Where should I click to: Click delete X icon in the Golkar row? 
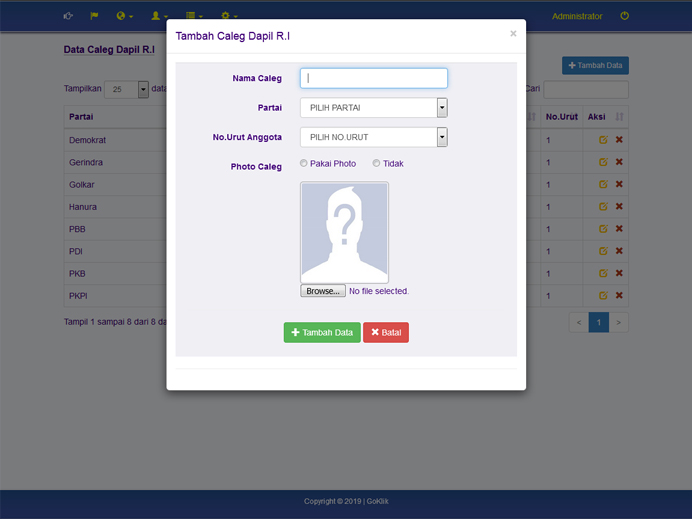tap(619, 184)
